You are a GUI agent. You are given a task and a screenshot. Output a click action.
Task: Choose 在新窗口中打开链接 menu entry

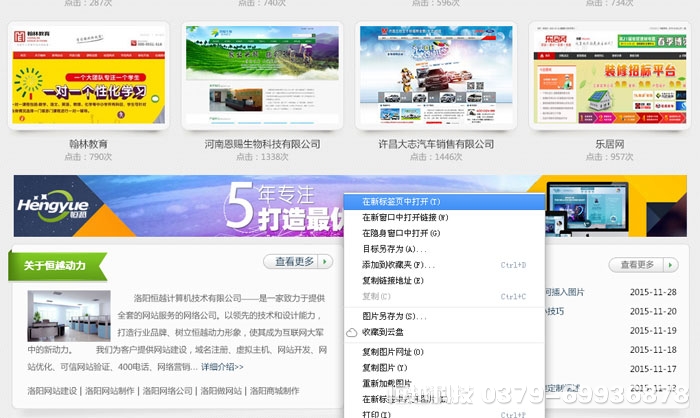(x=405, y=217)
